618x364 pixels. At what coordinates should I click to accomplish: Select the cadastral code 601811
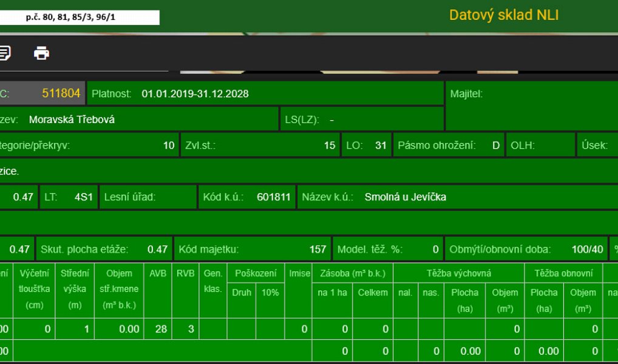pyautogui.click(x=274, y=197)
